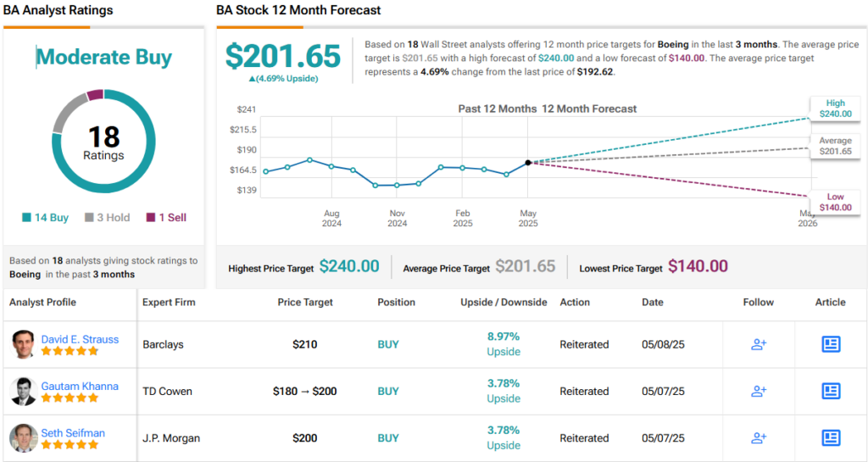The image size is (868, 462).
Task: Click Seth Seifman star rating
Action: click(70, 445)
